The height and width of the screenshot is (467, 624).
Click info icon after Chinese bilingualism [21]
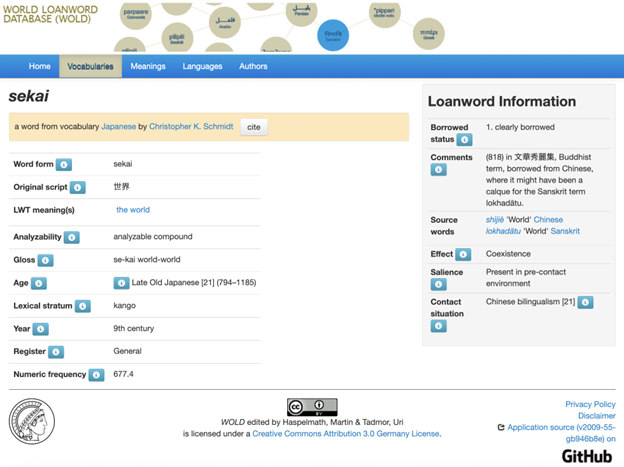click(x=585, y=303)
